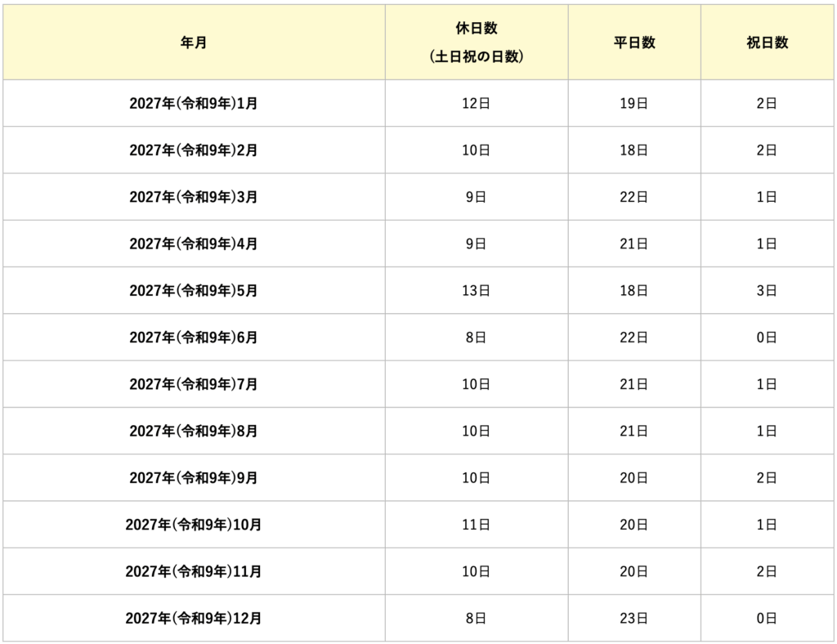The image size is (837, 644).
Task: Click April's 21日 weekday count cell
Action: click(x=634, y=244)
